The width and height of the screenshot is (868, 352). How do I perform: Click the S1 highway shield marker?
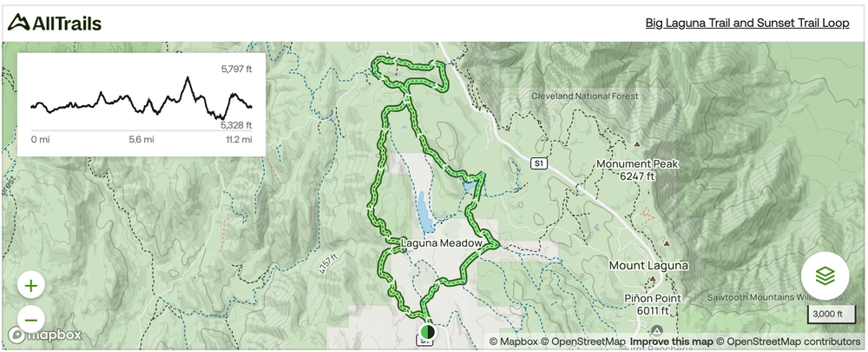point(539,163)
